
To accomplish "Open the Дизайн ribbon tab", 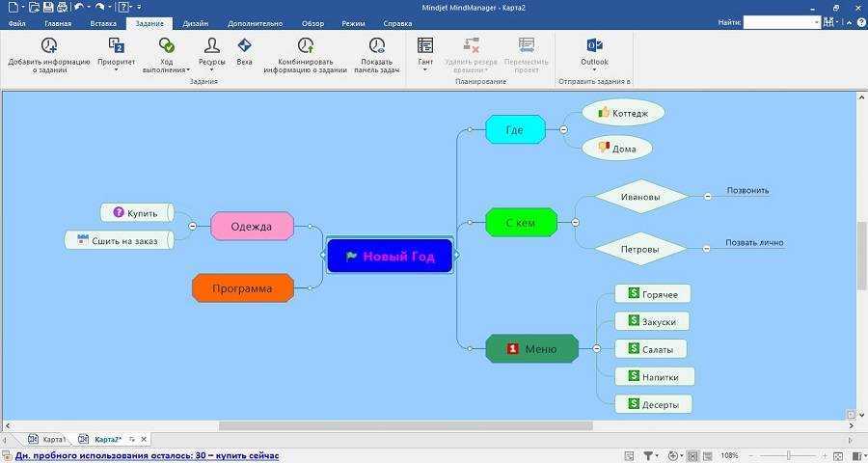I will click(x=195, y=22).
